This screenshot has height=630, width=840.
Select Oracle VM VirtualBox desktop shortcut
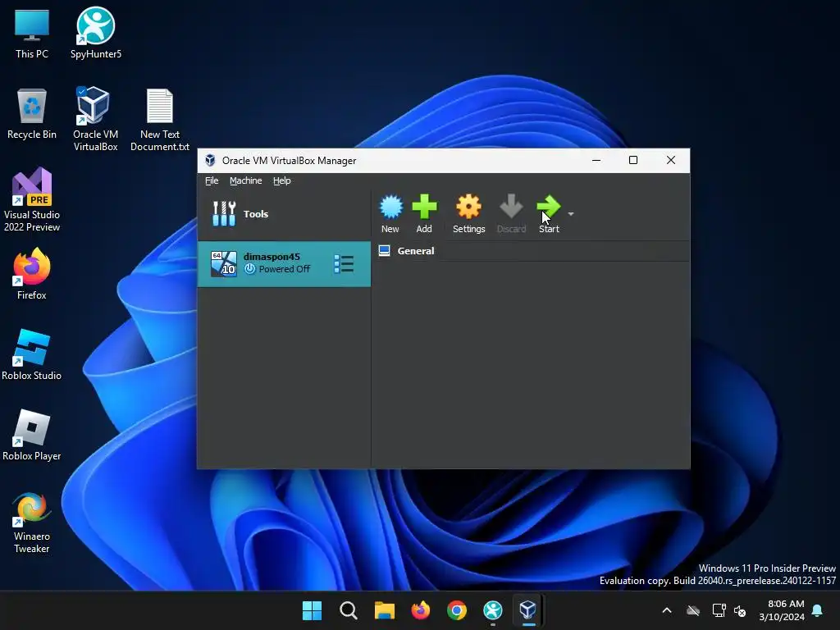pos(95,119)
